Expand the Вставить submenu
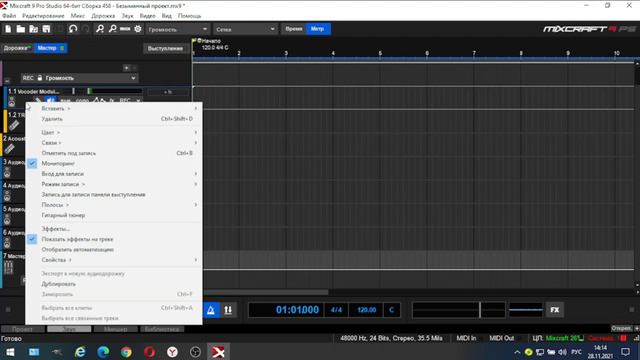The height and width of the screenshot is (360, 640). pyautogui.click(x=114, y=109)
